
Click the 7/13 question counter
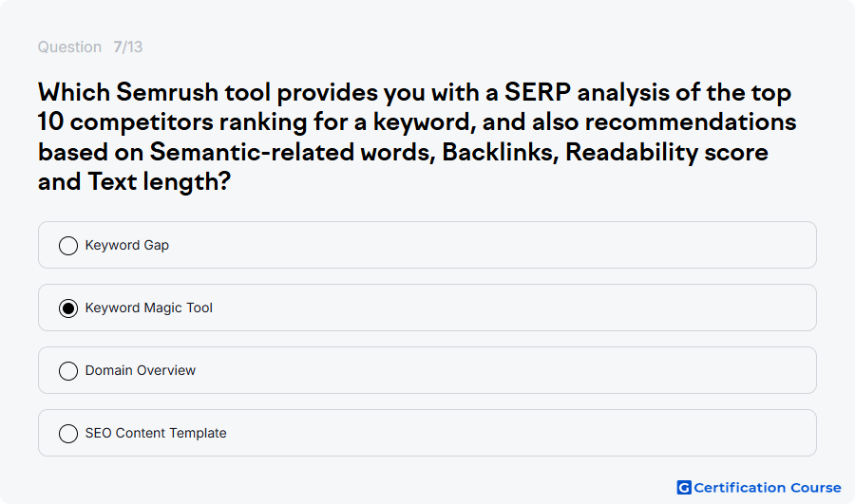[128, 47]
